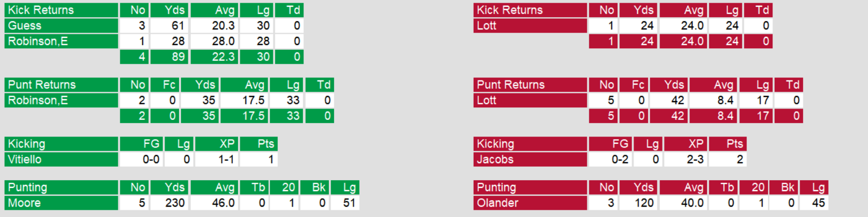Click XP column header in green Kicking table

(x=216, y=144)
